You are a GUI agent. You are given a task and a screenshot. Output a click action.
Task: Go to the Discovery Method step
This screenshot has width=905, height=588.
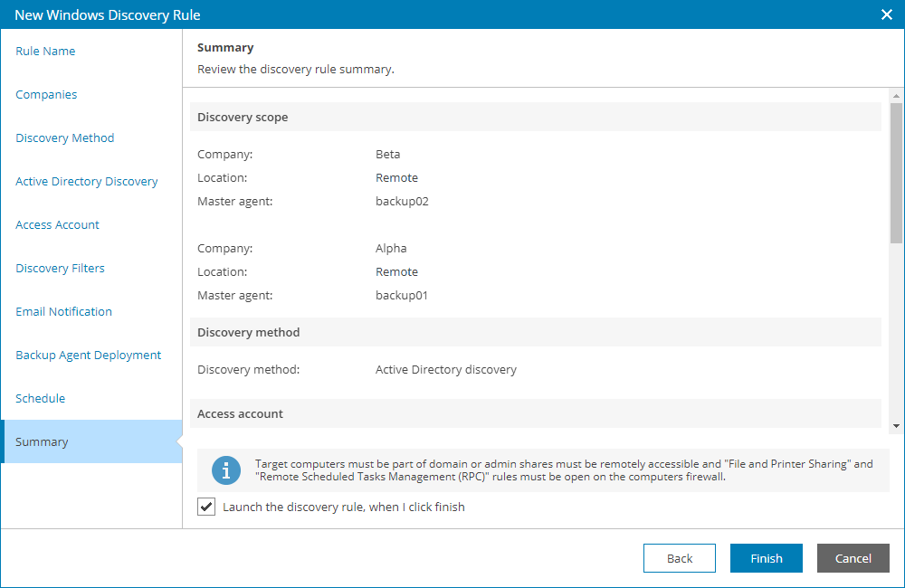pyautogui.click(x=64, y=138)
